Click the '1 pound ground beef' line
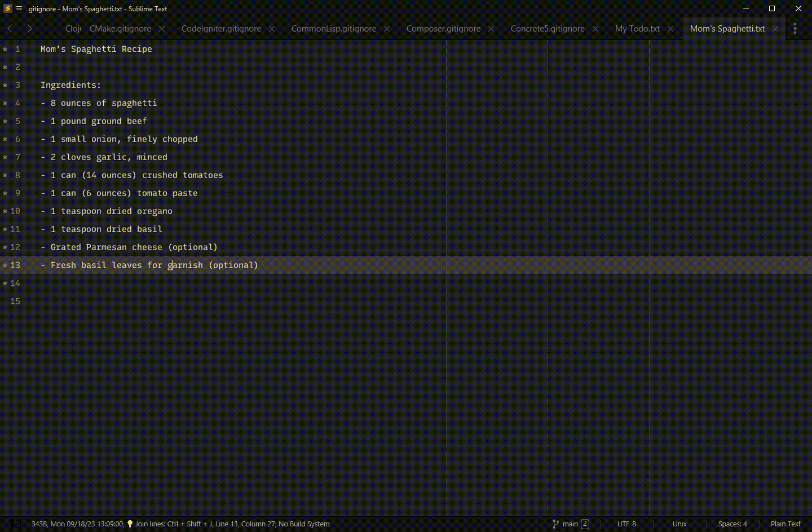Viewport: 812px width, 532px height. click(x=94, y=121)
